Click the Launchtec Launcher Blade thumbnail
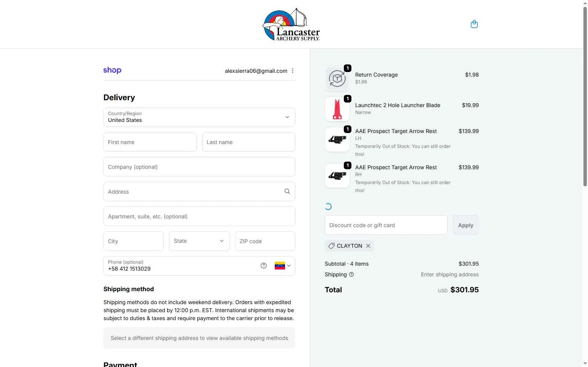This screenshot has width=588, height=367. [337, 109]
